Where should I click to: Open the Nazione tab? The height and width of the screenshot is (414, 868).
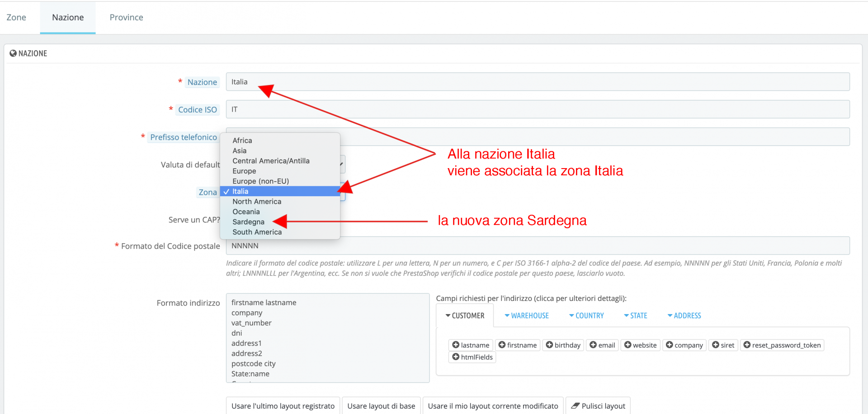(68, 17)
